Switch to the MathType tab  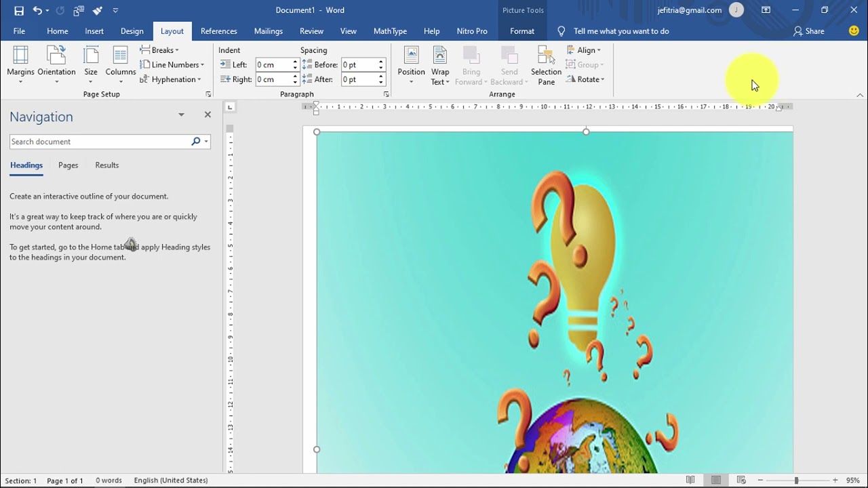390,31
